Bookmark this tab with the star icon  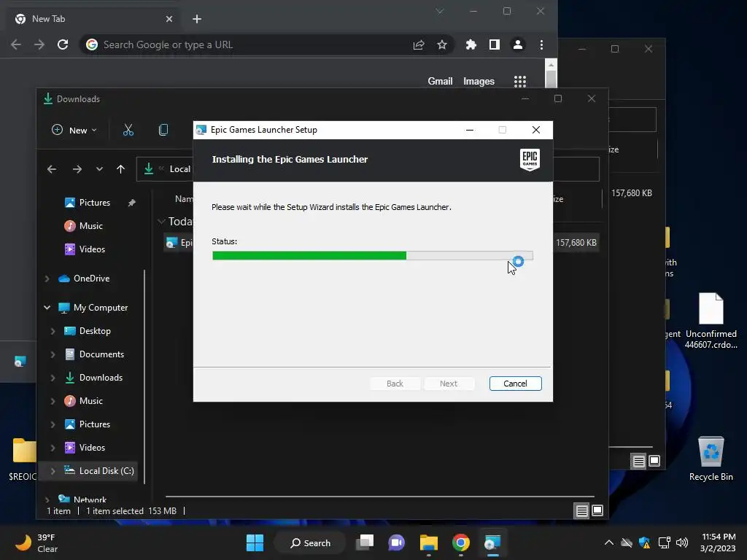tap(442, 44)
